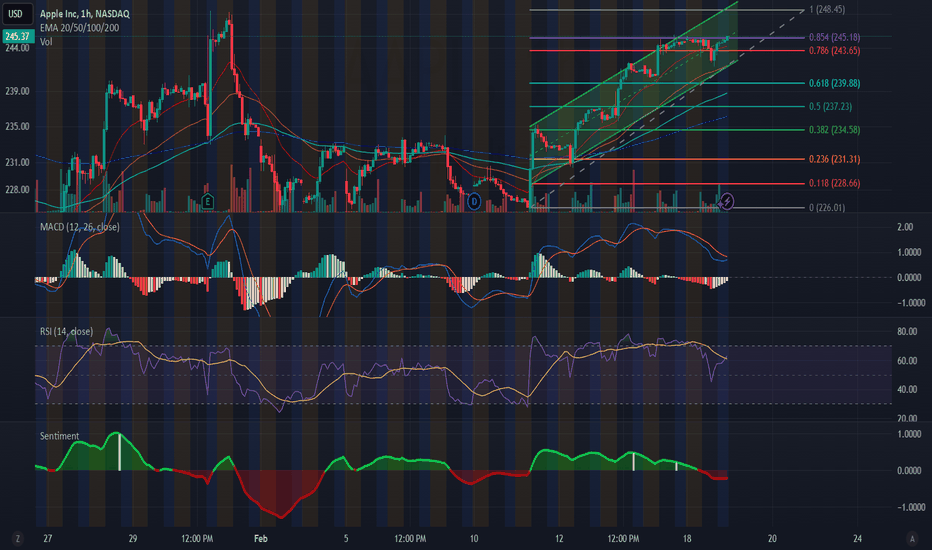
Task: Click the time axis date '24'
Action: click(857, 539)
